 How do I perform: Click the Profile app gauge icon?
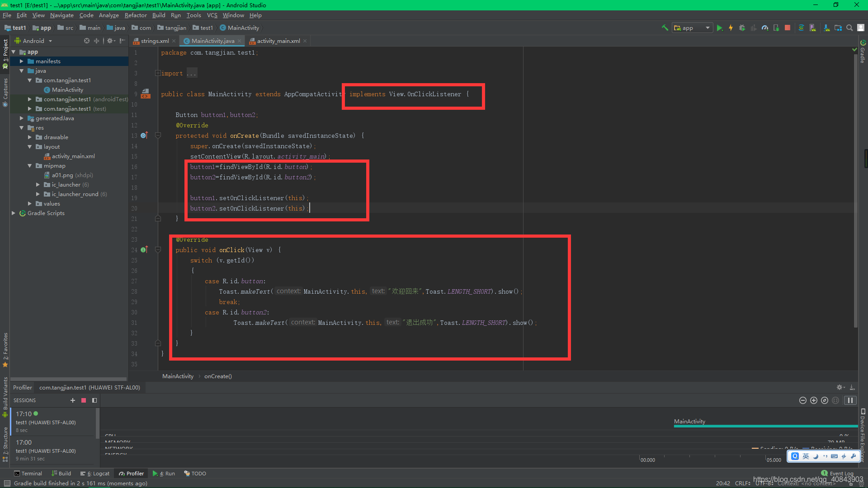point(764,28)
